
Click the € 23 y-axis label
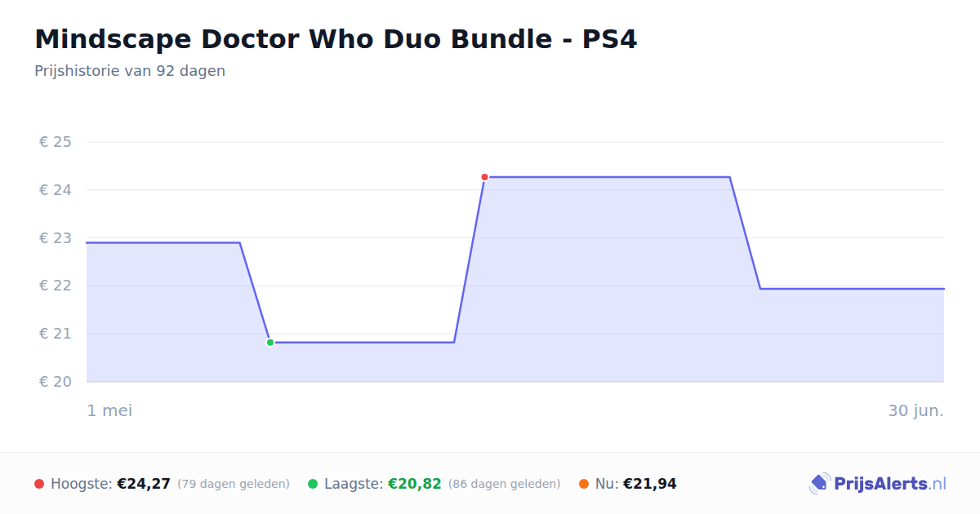[x=56, y=238]
